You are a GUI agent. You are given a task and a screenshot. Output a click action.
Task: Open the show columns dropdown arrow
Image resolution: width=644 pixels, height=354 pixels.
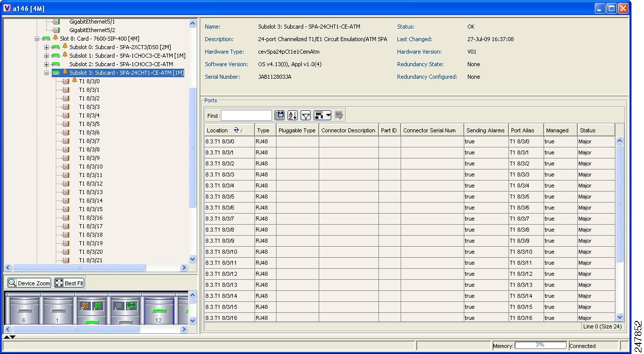coord(328,116)
